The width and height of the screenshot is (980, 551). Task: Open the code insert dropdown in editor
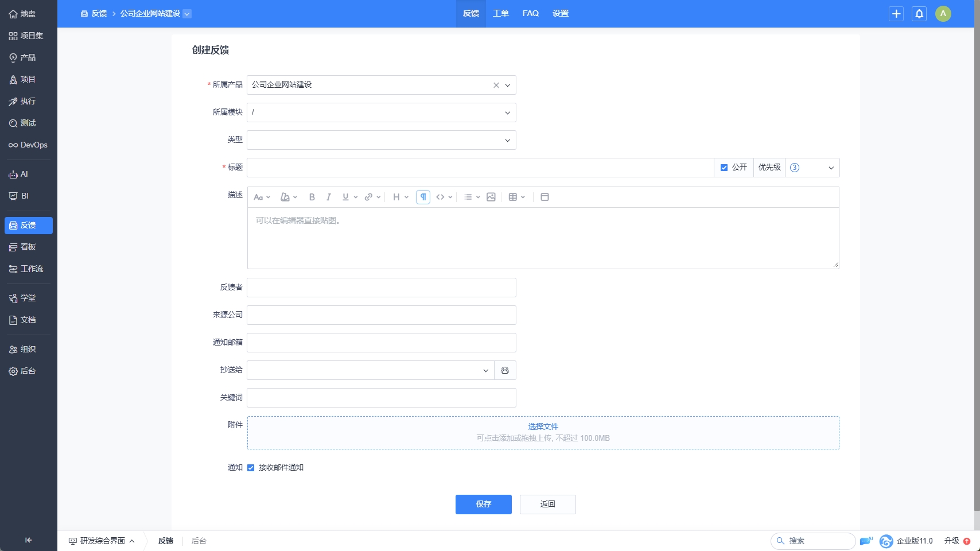click(444, 197)
